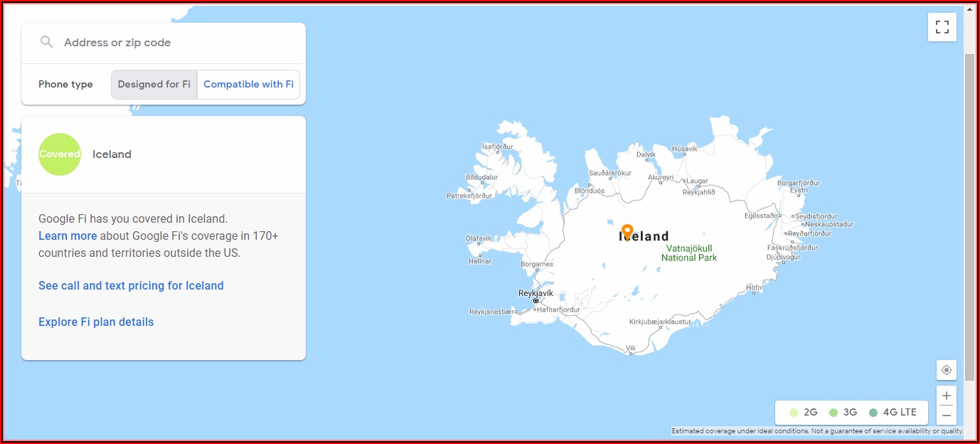980x444 pixels.
Task: Click Egilsstaðir label on the map
Action: [762, 216]
